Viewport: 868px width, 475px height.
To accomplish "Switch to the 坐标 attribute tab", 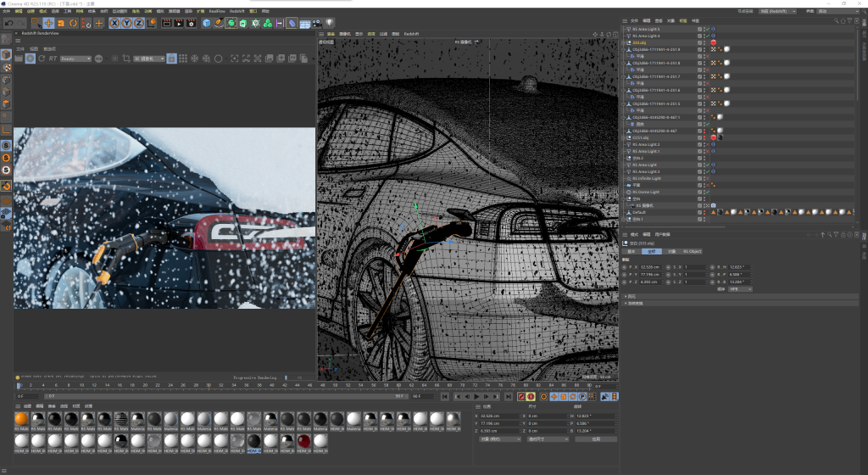I will (x=651, y=251).
